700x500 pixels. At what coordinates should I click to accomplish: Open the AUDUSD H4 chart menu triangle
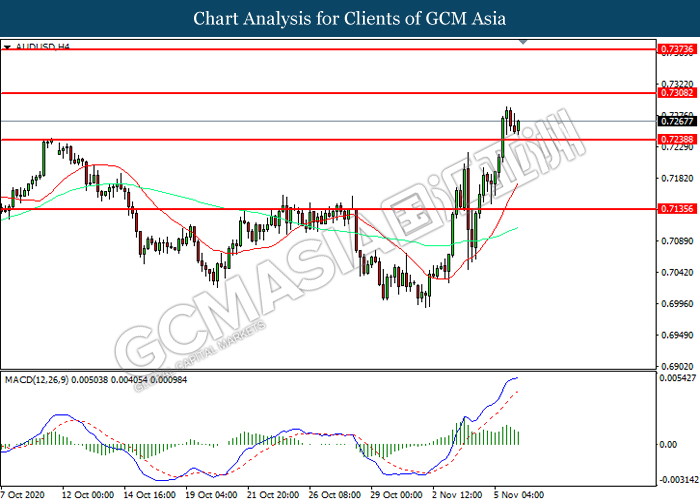point(7,46)
